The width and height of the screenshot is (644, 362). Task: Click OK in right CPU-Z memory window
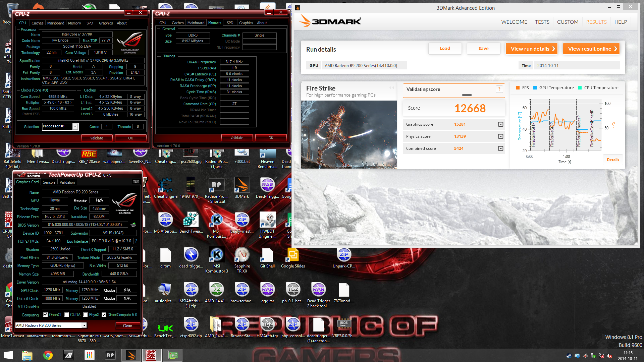click(271, 138)
